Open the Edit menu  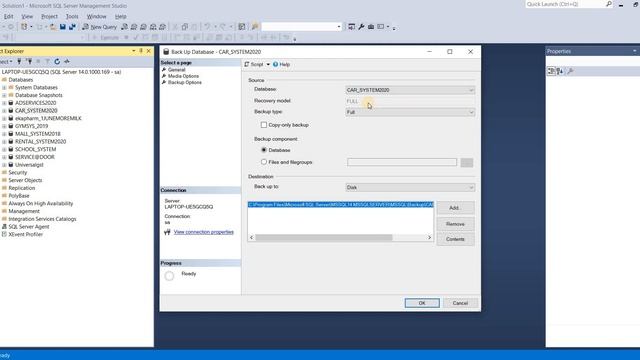tap(9, 16)
